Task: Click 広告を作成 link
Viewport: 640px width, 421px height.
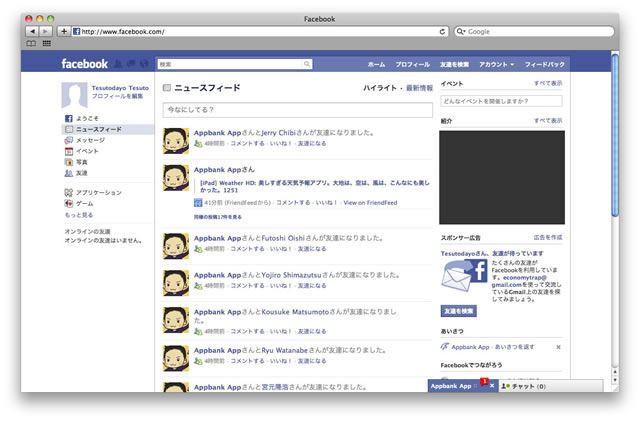Action: (x=548, y=237)
